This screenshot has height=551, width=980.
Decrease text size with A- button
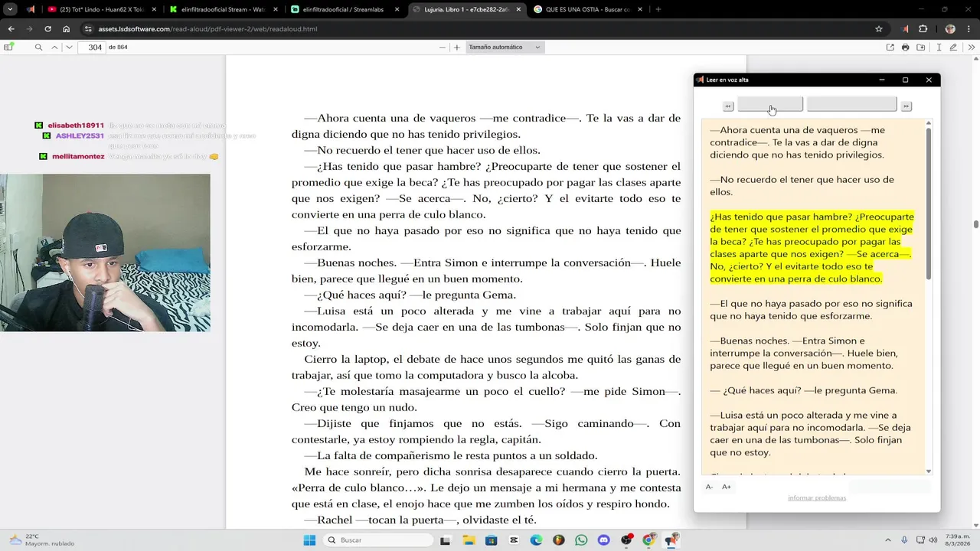pos(709,487)
